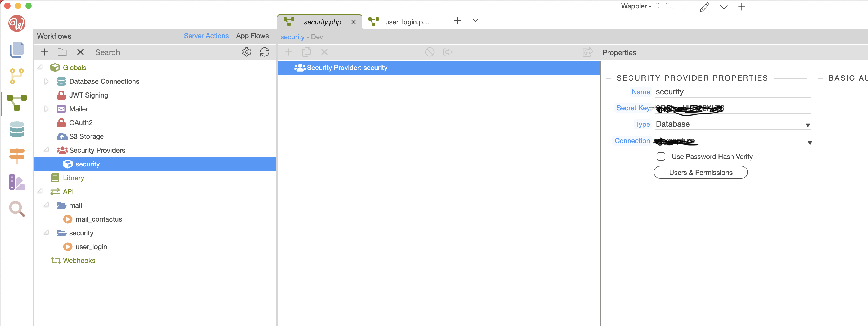Expand the Database Connections tree node
Viewport: 868px width, 326px height.
47,81
